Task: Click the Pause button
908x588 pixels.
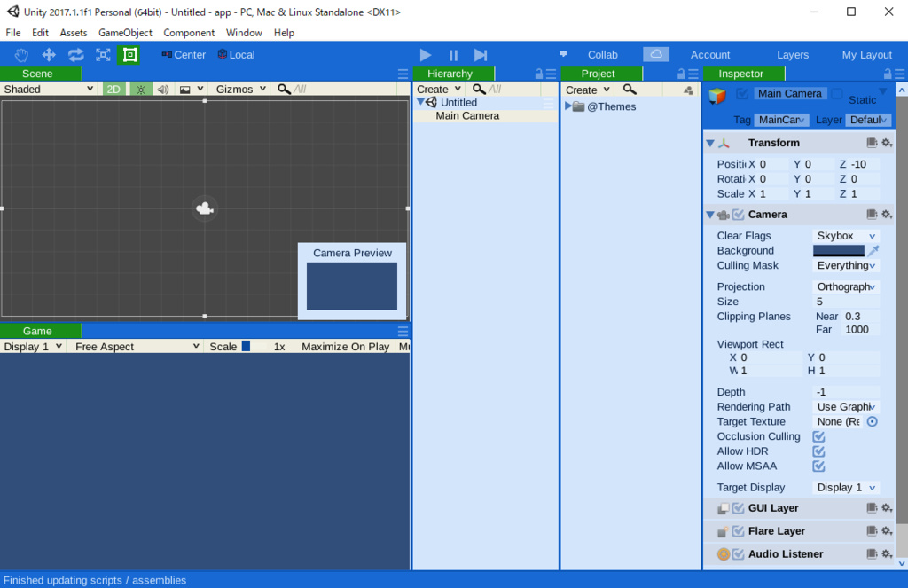Action: tap(453, 55)
